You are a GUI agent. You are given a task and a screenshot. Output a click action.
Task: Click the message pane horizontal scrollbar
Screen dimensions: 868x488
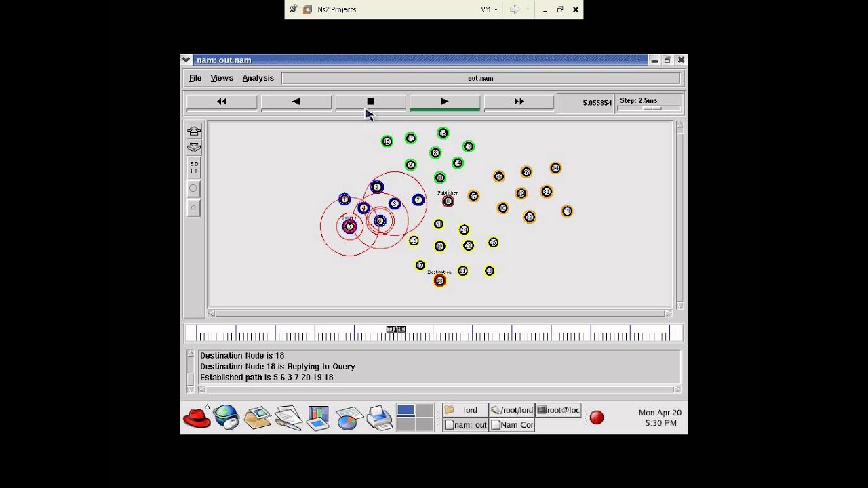(x=439, y=389)
